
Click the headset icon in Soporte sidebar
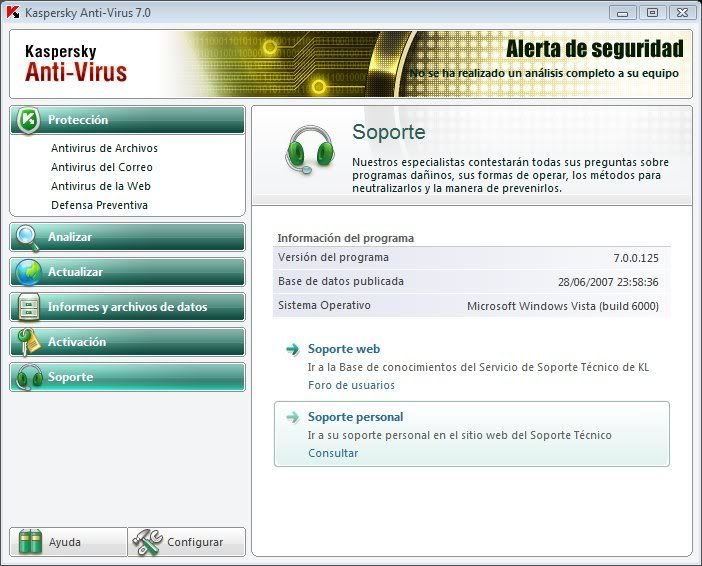(x=29, y=377)
